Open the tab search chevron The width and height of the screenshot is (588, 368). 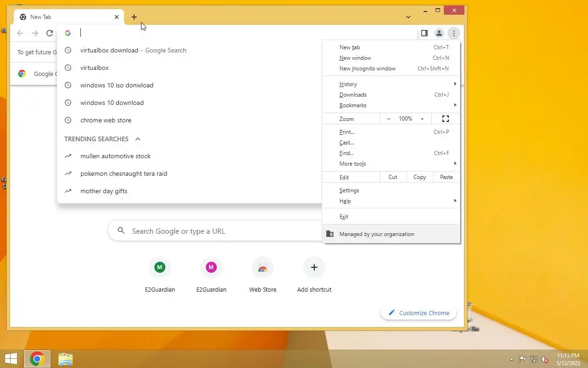click(x=408, y=17)
